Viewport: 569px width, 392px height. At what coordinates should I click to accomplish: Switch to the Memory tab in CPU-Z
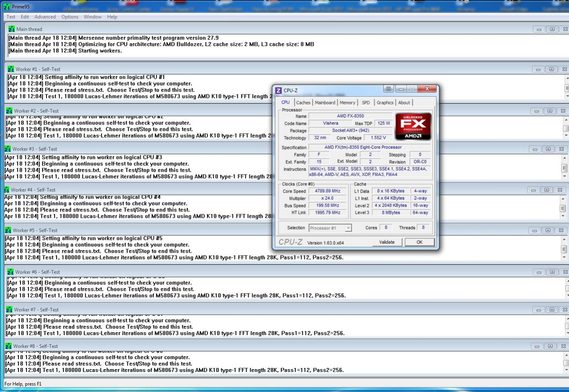coord(347,103)
